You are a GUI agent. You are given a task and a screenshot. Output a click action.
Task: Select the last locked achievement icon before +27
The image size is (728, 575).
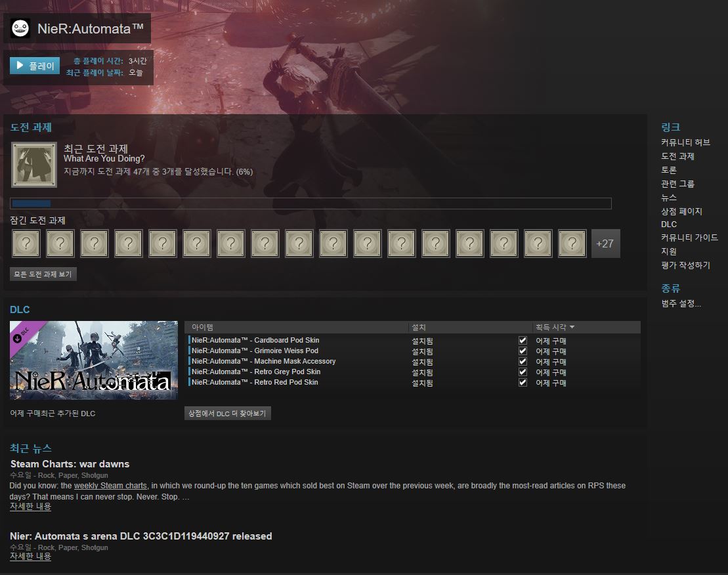pyautogui.click(x=572, y=244)
